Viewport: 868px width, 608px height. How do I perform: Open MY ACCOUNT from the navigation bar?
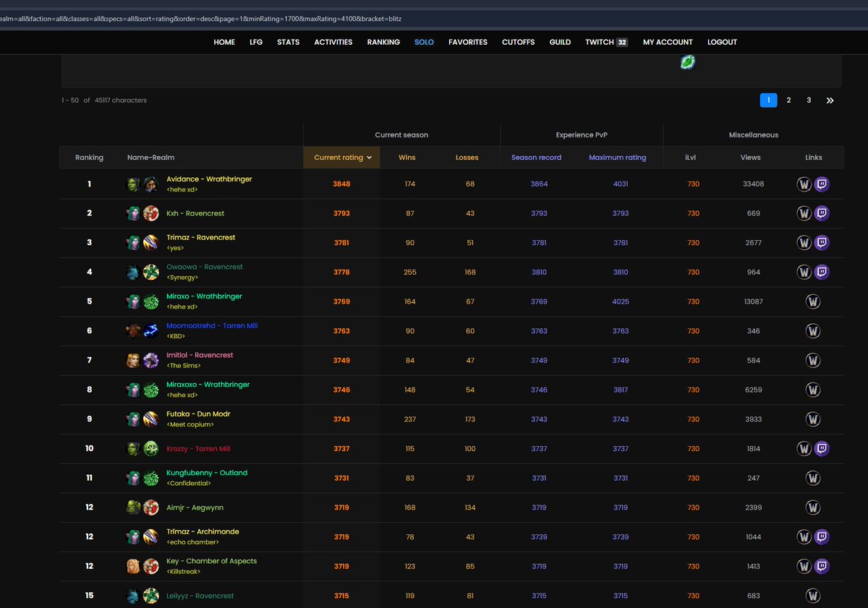pos(667,42)
